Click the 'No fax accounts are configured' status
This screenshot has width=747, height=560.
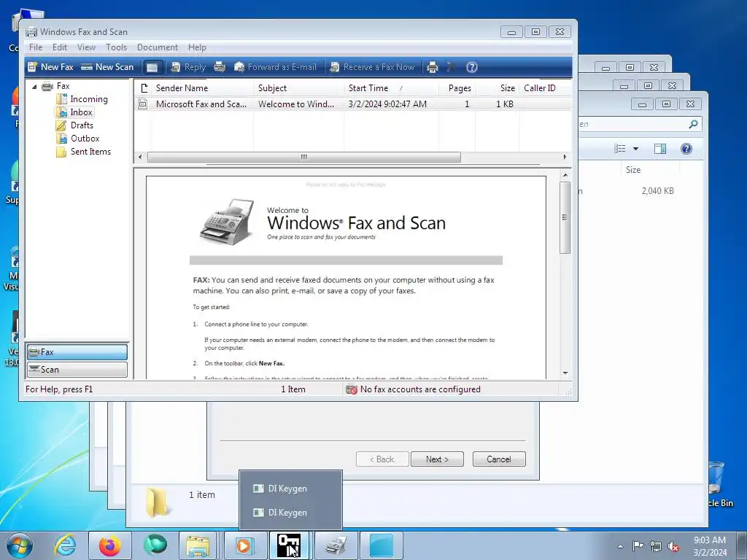coord(413,389)
